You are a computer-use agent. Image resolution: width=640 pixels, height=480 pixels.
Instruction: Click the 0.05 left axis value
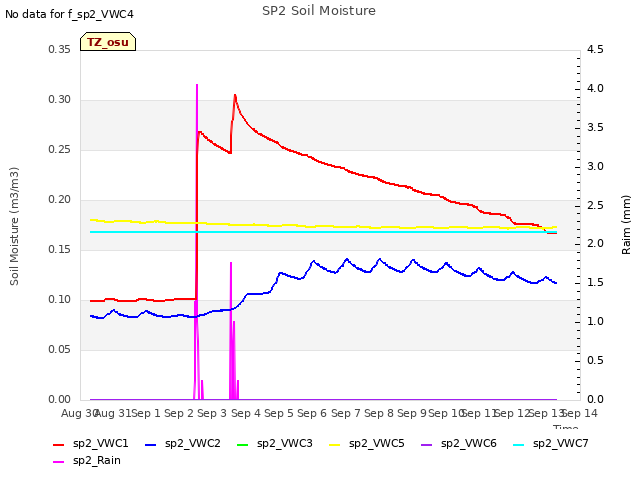[60, 349]
